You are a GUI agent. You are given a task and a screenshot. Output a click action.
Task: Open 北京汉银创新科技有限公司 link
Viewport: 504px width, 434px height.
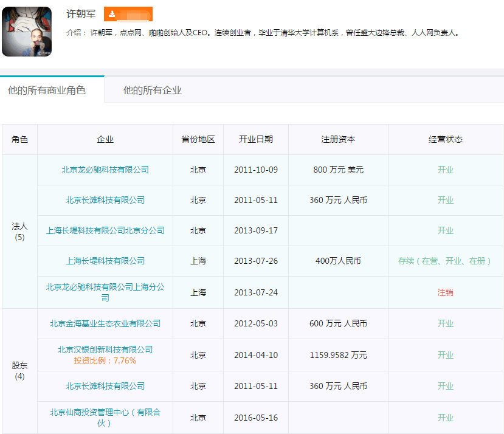coord(105,350)
